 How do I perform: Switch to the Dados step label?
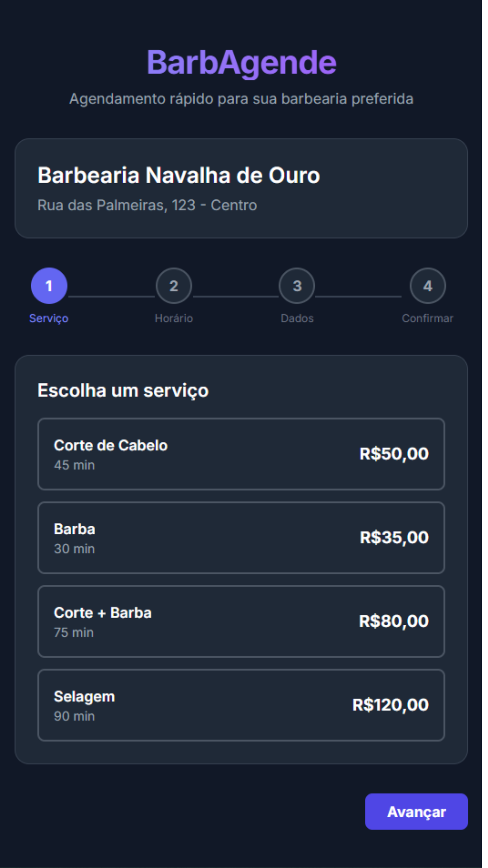click(x=297, y=319)
